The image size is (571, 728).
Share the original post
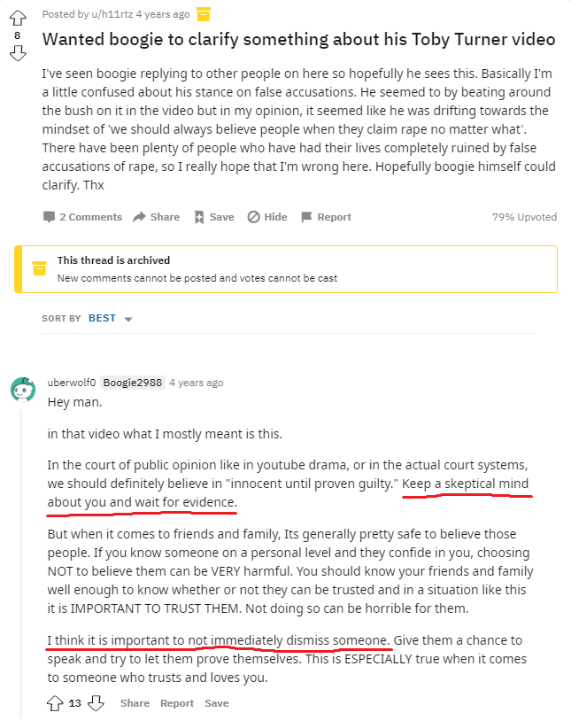tap(156, 217)
